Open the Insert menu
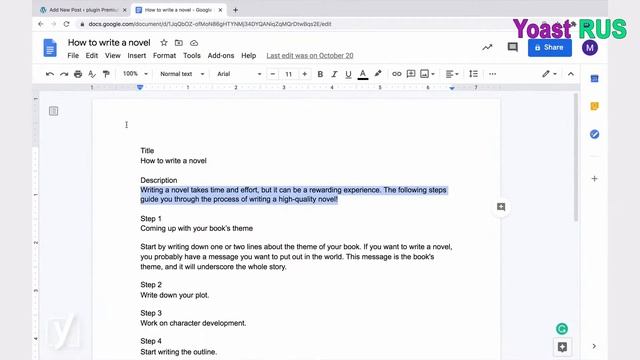 tap(137, 56)
